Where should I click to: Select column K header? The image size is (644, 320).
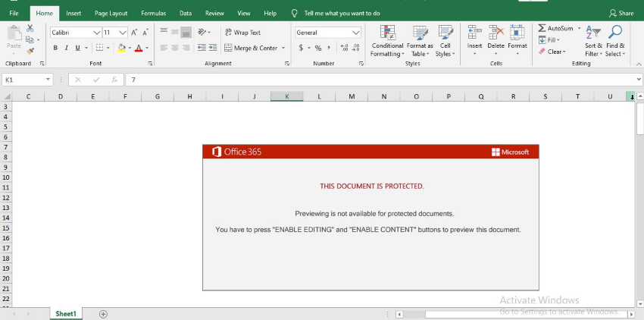tap(286, 96)
